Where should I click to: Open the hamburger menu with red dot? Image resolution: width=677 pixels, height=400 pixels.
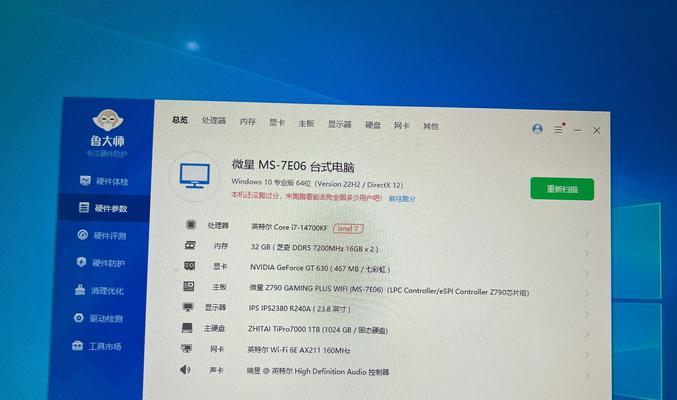559,129
